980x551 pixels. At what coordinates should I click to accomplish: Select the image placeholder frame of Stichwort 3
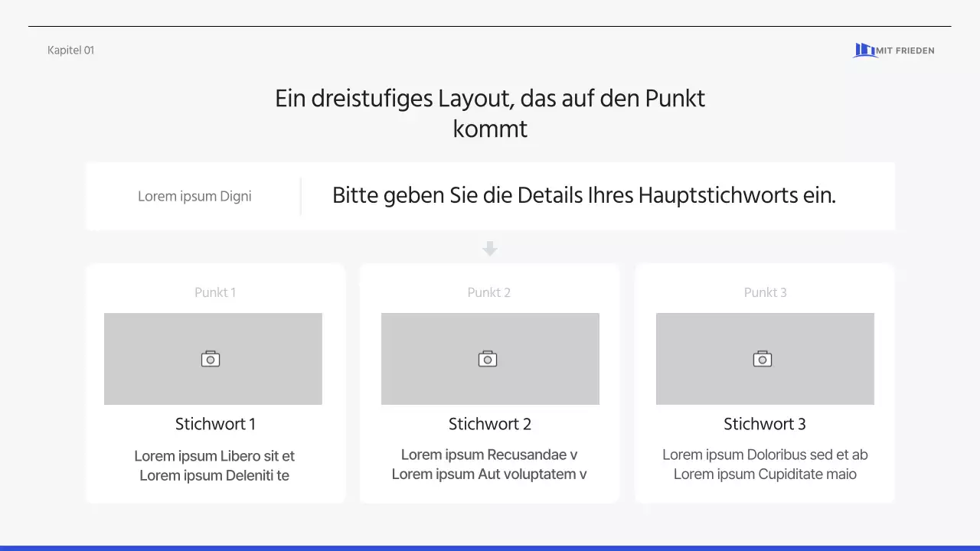coord(764,358)
